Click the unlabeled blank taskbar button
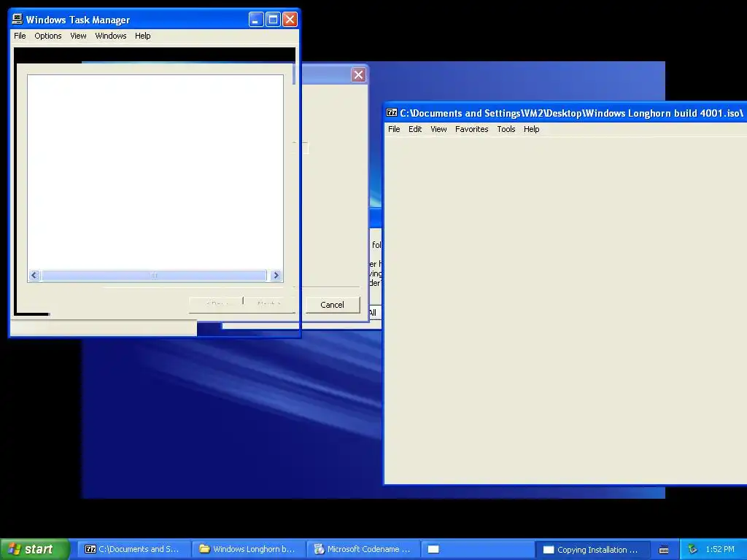 point(478,549)
